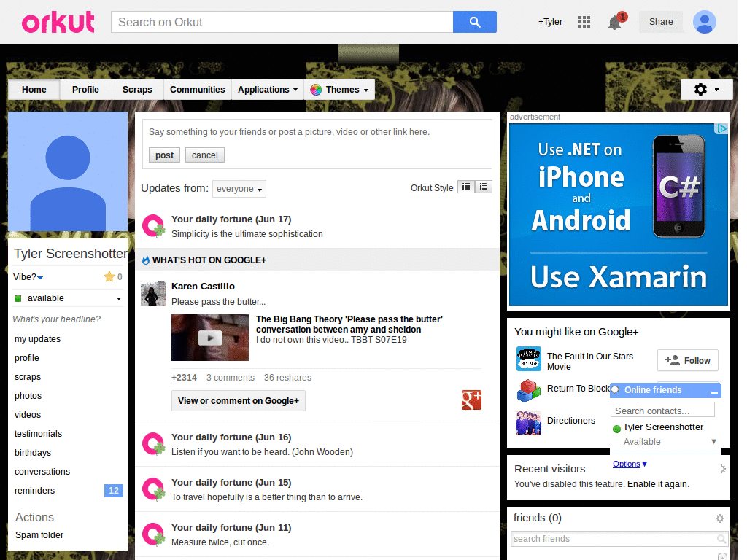
Task: Click the Orkut logo
Action: [x=58, y=23]
